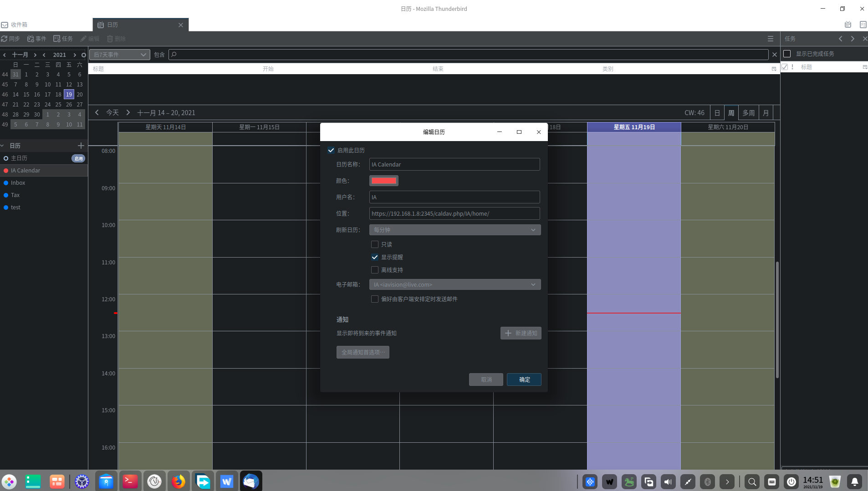Viewport: 868px width, 491px height.
Task: Switch to 日 day view
Action: coord(717,113)
